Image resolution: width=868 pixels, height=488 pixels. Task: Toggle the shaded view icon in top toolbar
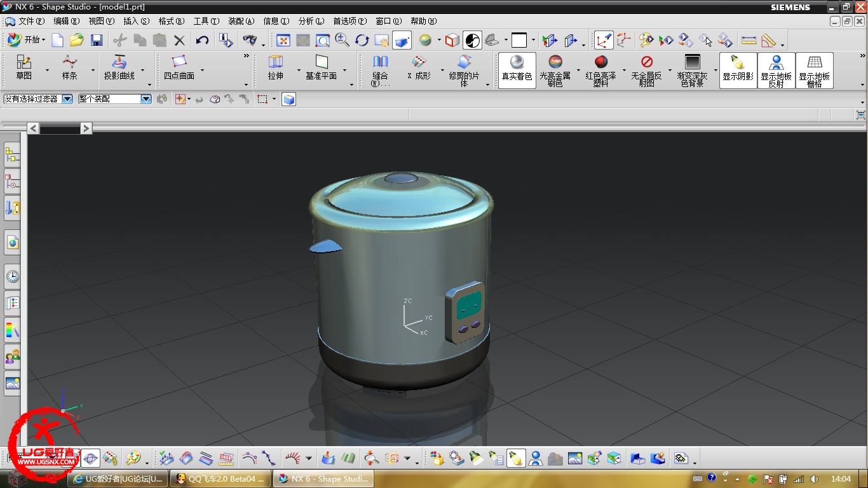coord(402,41)
